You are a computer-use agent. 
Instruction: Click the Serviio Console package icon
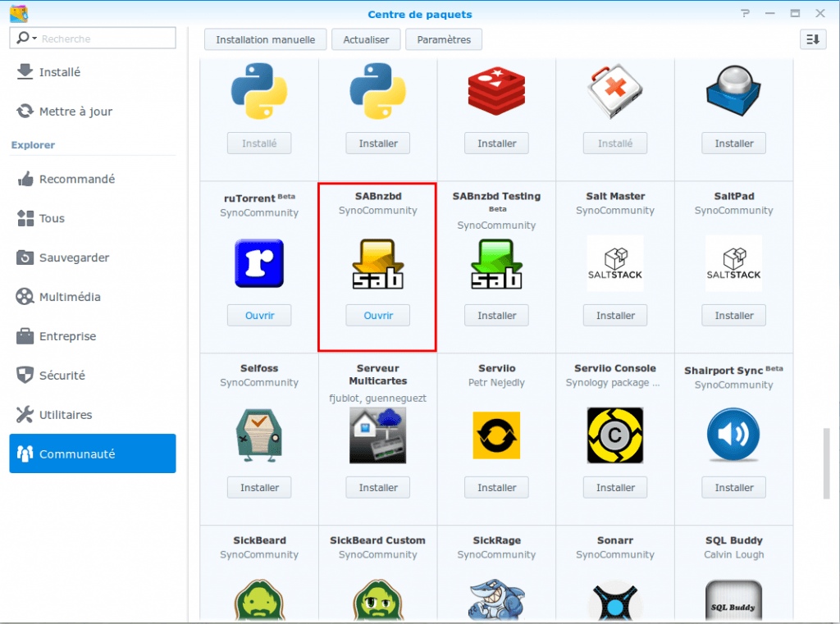615,435
